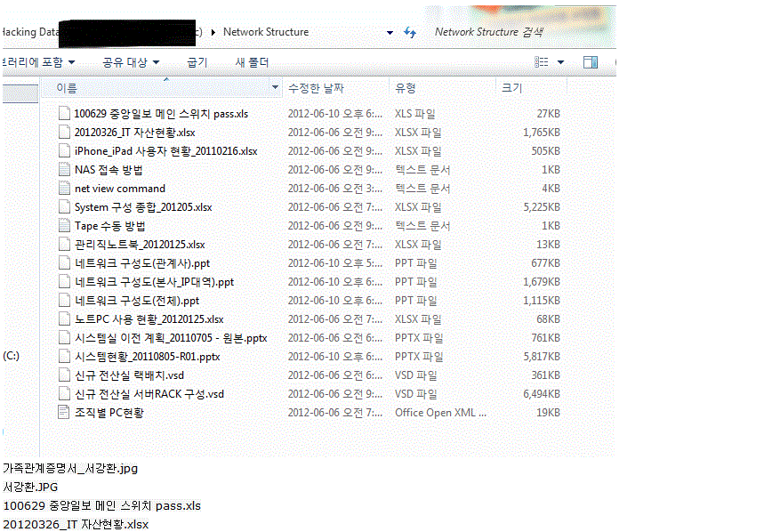Toggle the preview pane icon
This screenshot has height=532, width=772.
[x=591, y=62]
